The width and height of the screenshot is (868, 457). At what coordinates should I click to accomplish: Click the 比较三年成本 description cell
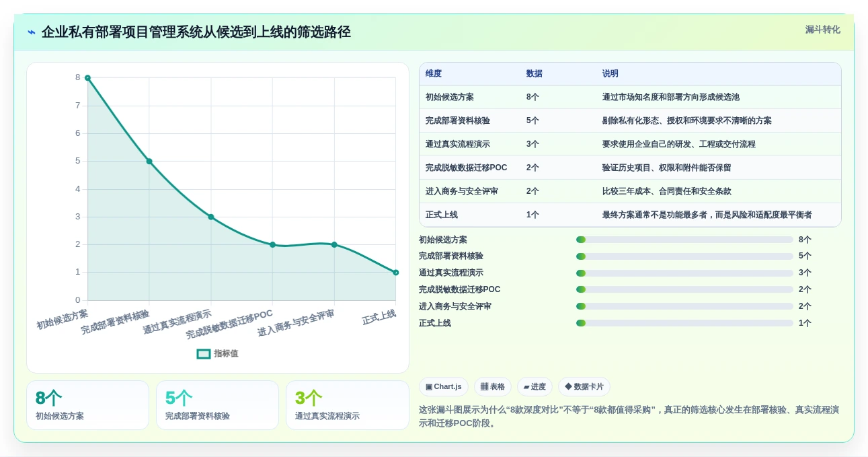point(667,192)
